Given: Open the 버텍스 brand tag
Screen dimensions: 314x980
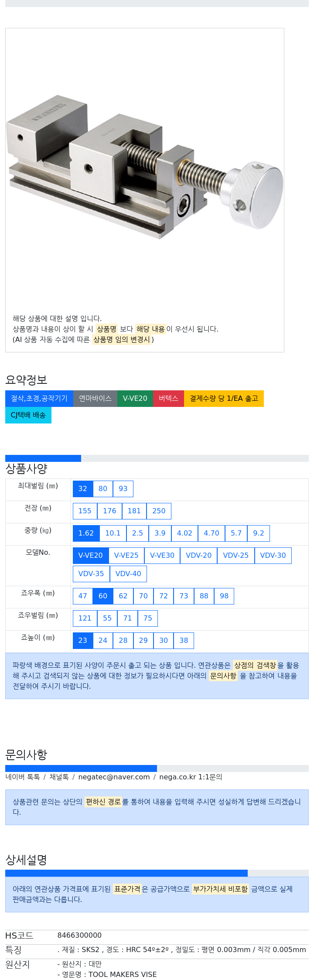Looking at the screenshot, I should pos(168,399).
